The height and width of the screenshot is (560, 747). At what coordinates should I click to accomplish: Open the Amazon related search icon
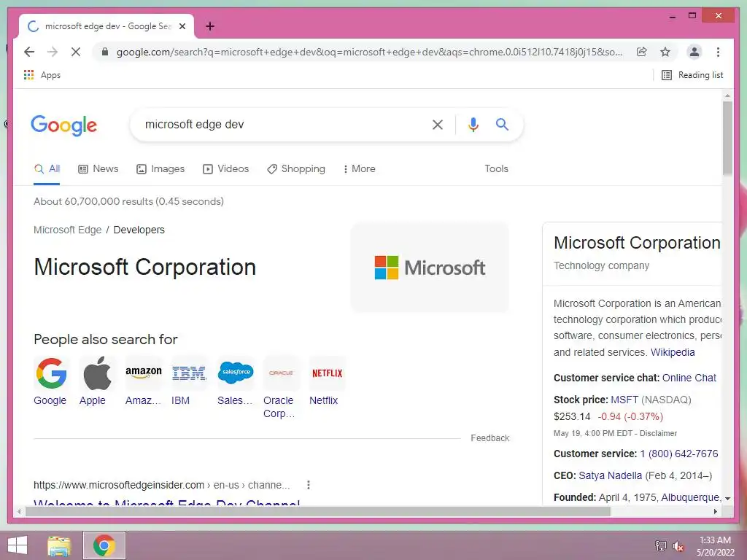[144, 373]
